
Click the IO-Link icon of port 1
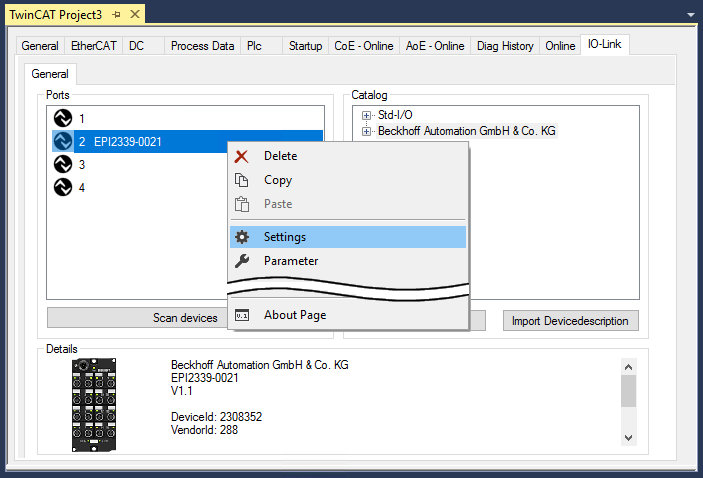point(63,118)
